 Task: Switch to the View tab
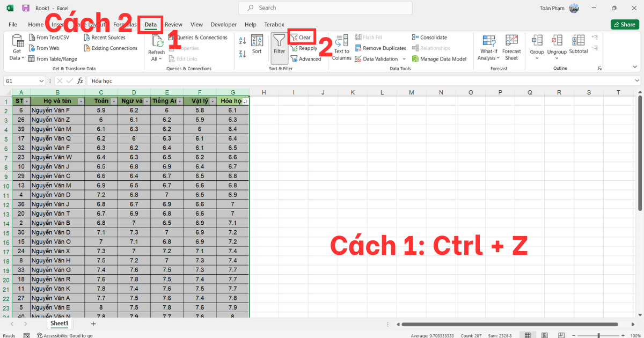196,25
